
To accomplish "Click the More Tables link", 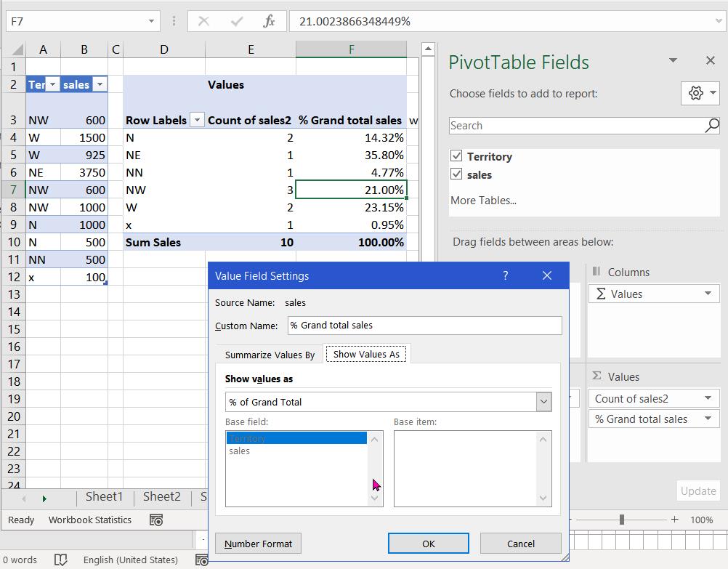I will (483, 200).
